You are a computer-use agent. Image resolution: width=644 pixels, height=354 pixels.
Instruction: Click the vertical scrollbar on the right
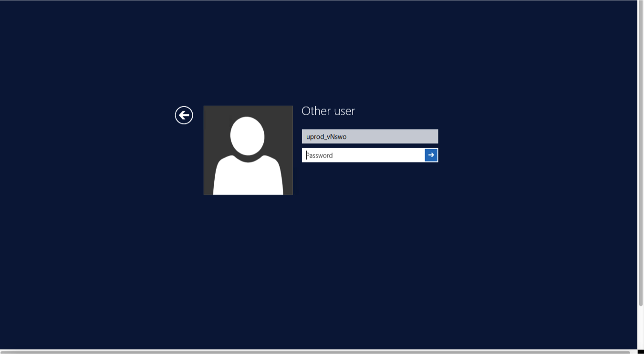pos(641,153)
